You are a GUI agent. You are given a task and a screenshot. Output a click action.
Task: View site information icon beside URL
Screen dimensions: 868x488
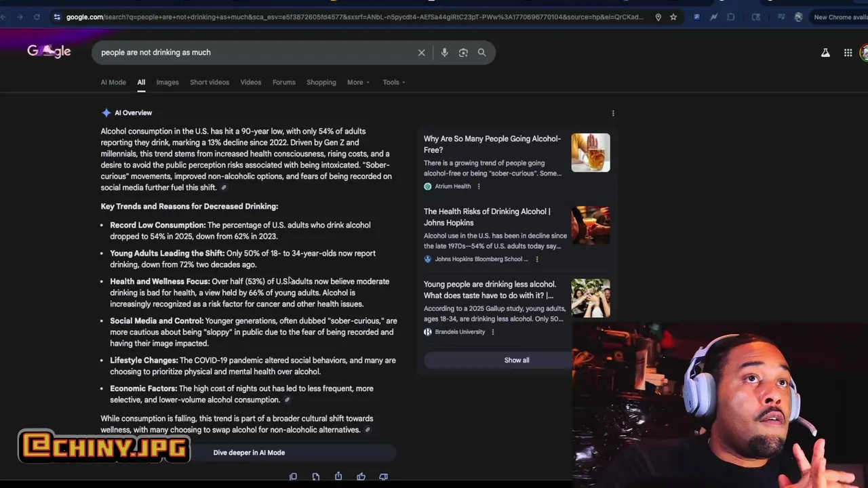click(x=57, y=17)
